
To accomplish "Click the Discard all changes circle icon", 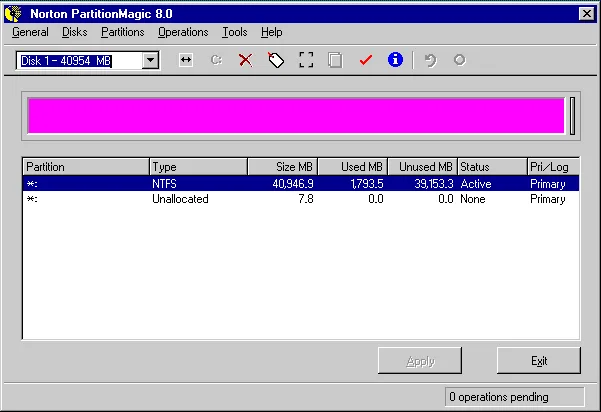I will click(x=460, y=60).
